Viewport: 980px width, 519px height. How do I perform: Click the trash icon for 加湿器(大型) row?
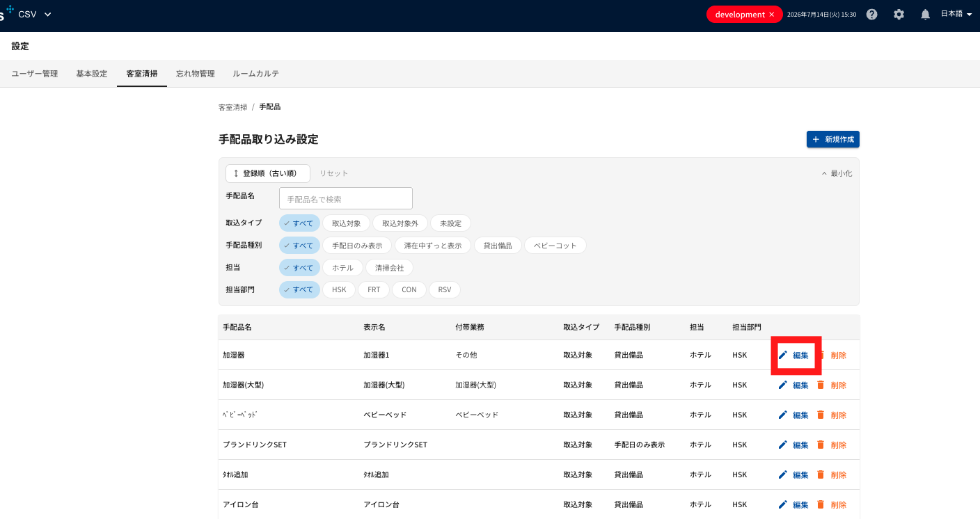pyautogui.click(x=820, y=385)
